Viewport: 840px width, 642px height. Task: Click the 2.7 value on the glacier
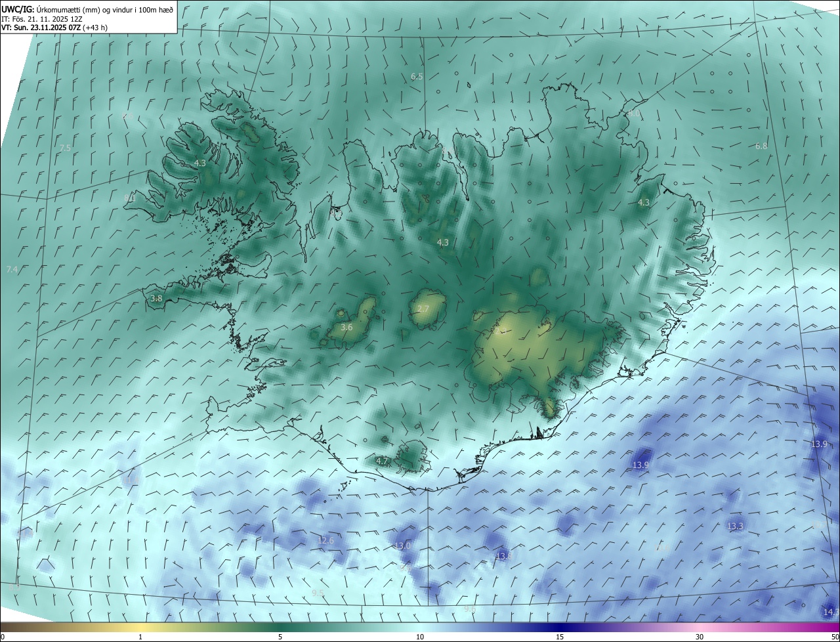[423, 309]
